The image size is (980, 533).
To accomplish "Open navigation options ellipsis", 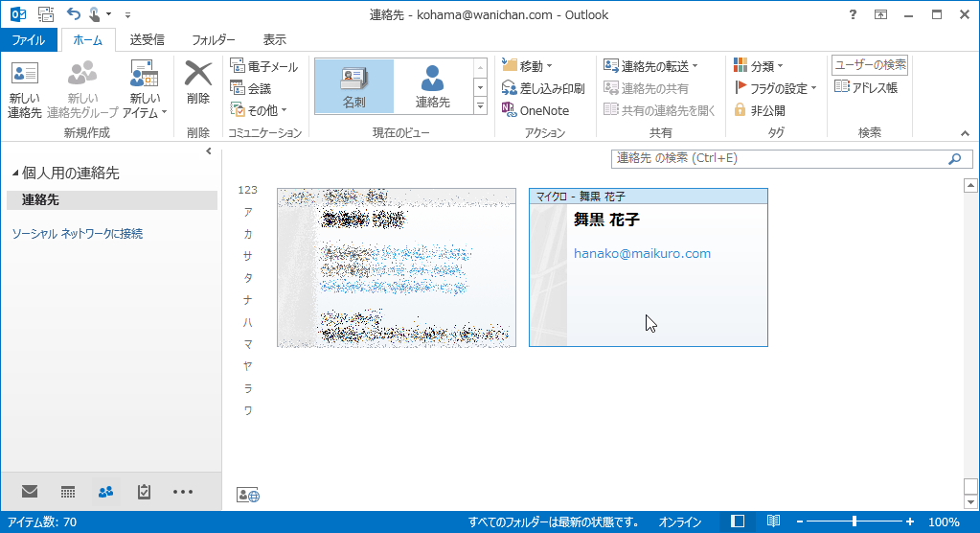I will click(x=183, y=492).
